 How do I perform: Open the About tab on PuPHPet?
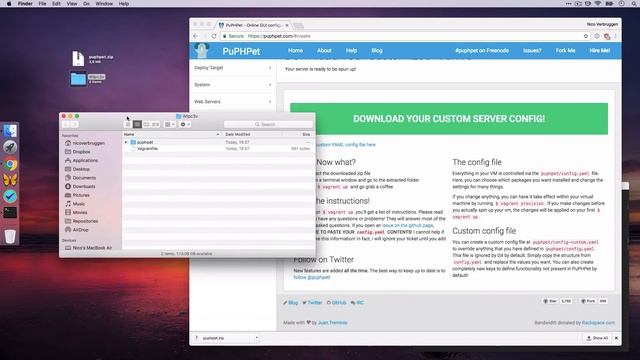[x=324, y=51]
